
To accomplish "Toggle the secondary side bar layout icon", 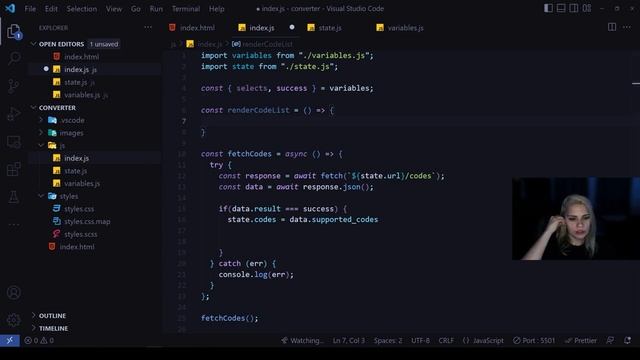I will click(x=574, y=8).
